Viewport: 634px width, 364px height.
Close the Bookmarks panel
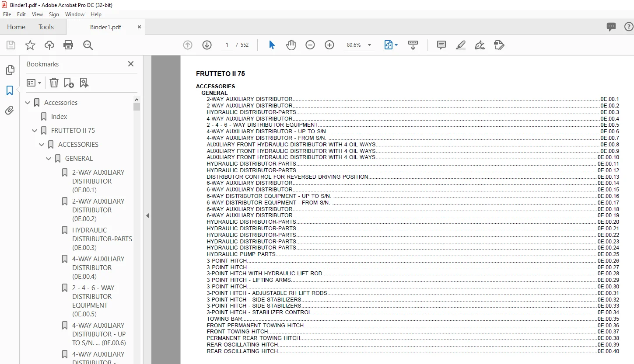pyautogui.click(x=130, y=64)
